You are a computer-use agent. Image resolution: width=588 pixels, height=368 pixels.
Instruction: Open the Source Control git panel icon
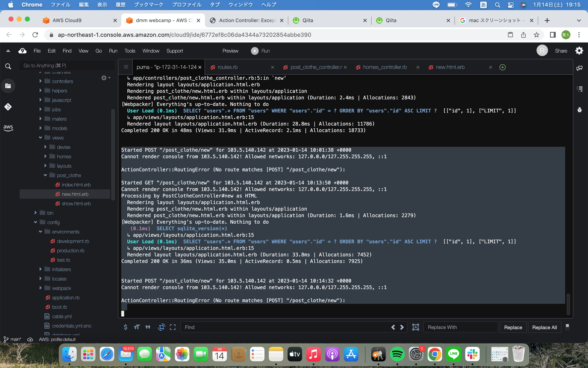click(x=8, y=107)
